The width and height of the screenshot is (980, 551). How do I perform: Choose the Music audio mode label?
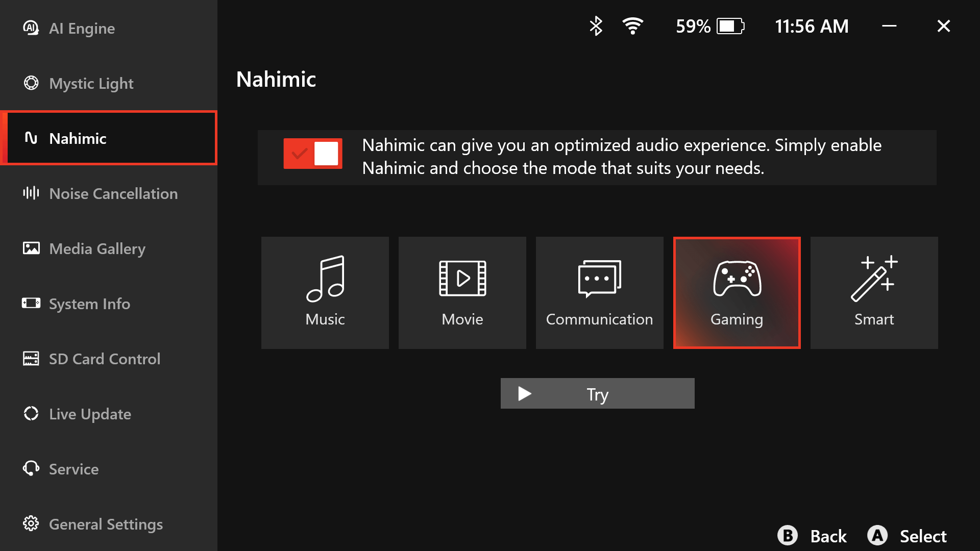325,319
